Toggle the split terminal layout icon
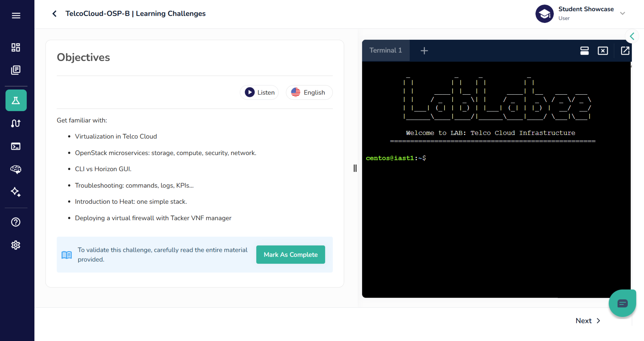 584,51
